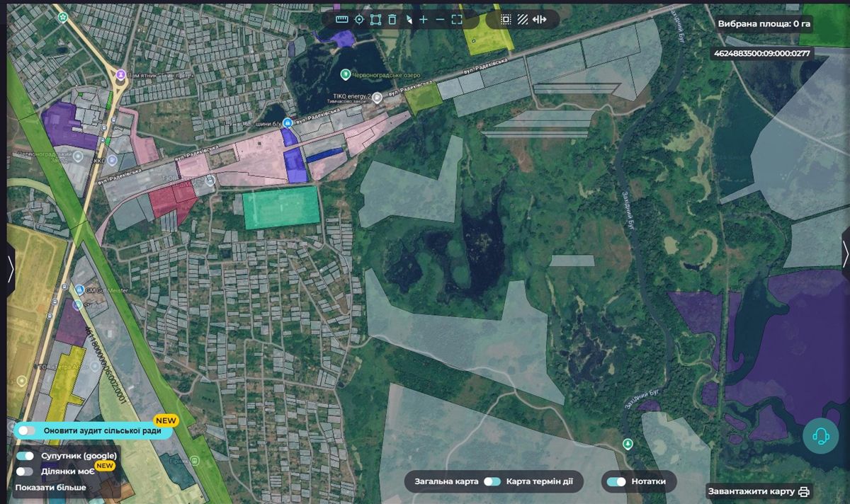
Task: Toggle the Ділянки моє switch
Action: pos(25,471)
